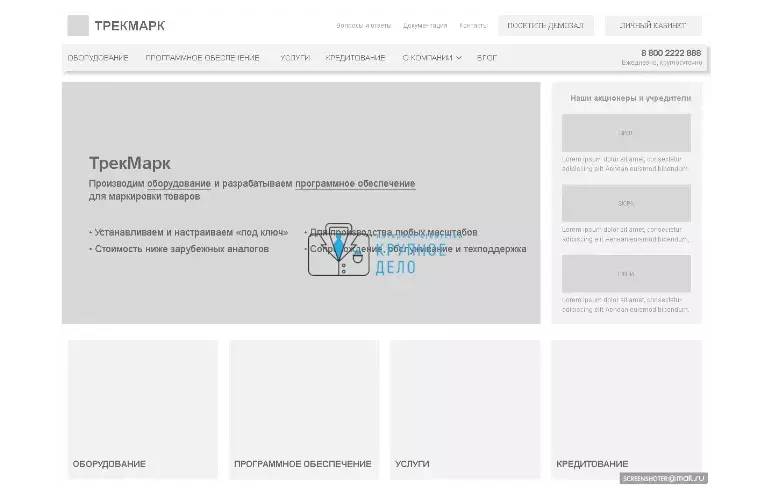This screenshot has height=500, width=770.
Task: Open the ОБОРУДОВАНИЕ category card
Action: pyautogui.click(x=143, y=409)
